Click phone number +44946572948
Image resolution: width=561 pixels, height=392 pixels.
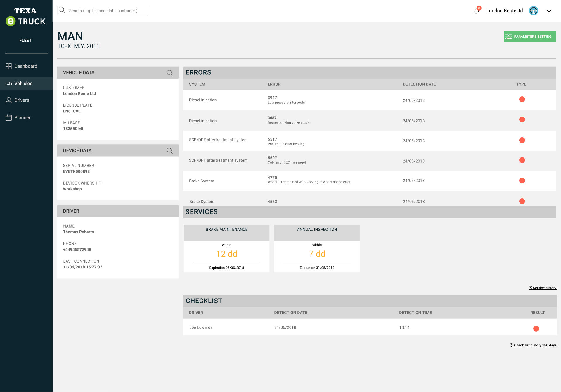point(77,249)
